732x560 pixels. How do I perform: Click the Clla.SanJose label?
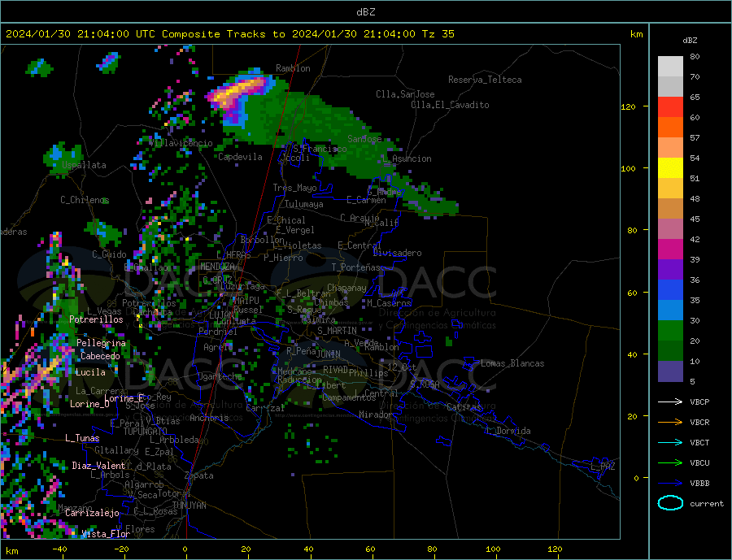pyautogui.click(x=405, y=94)
